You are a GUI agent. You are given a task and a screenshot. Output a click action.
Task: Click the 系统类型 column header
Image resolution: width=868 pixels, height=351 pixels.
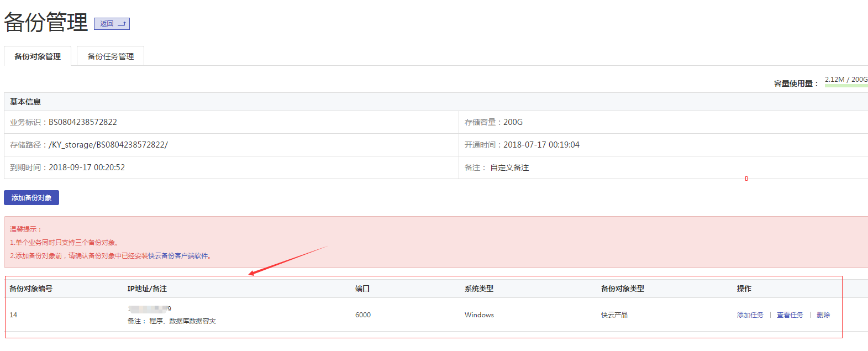click(x=479, y=289)
